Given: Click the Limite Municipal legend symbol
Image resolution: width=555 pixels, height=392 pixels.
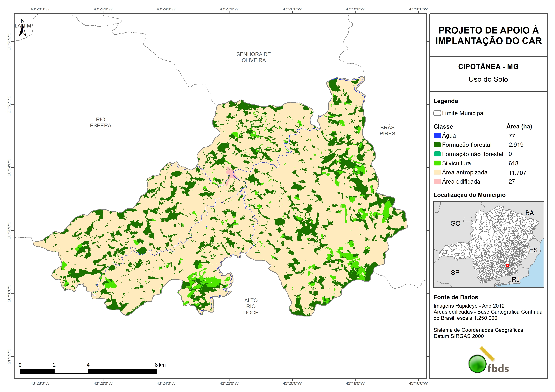Looking at the screenshot, I should pos(437,113).
